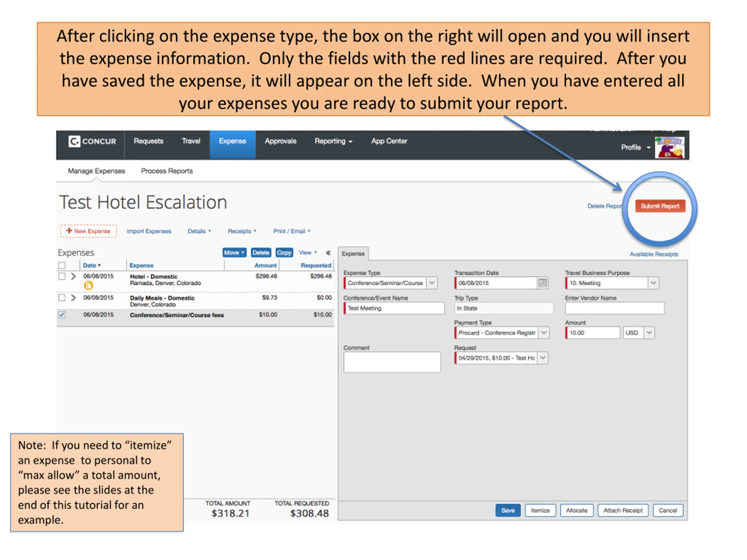
Task: Uncheck the Conference/Seminar/Course fees checkbox
Action: coord(62,315)
